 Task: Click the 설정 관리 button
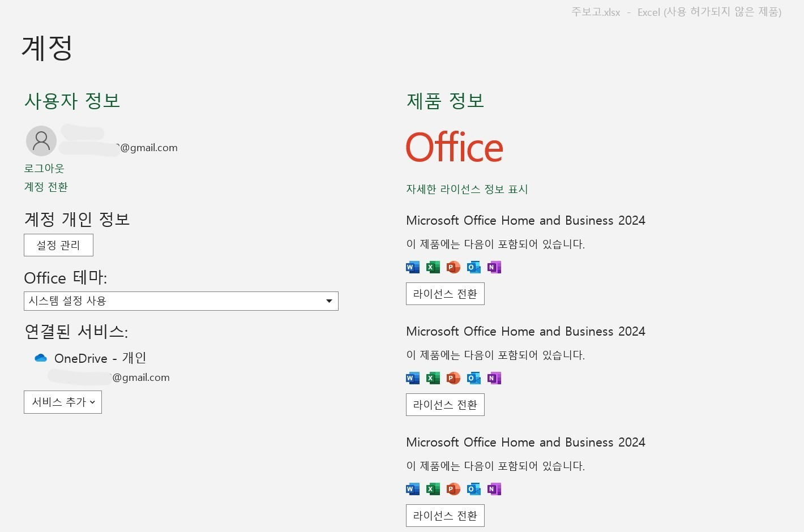pos(58,245)
